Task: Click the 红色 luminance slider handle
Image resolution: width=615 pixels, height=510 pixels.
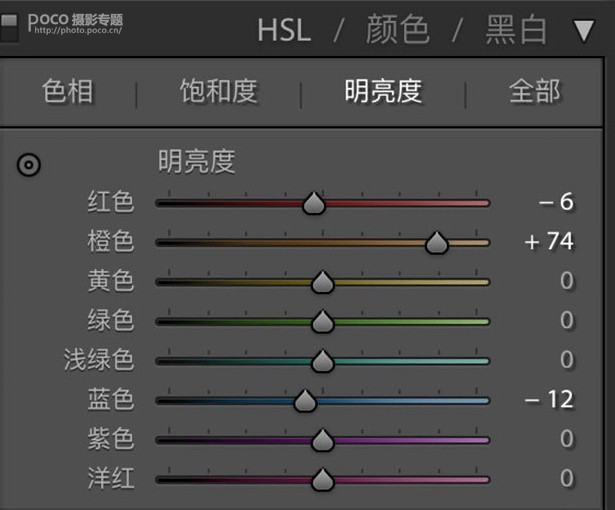Action: click(x=314, y=204)
